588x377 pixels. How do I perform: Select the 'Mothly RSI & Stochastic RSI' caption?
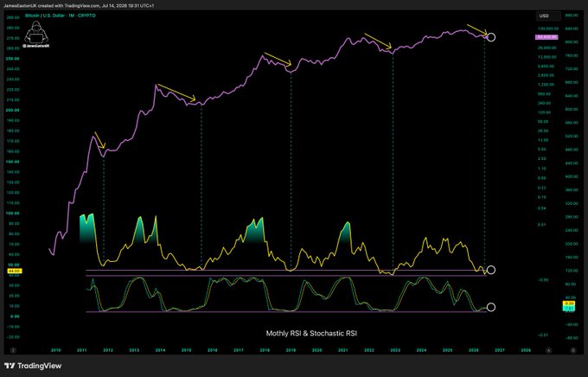click(x=311, y=333)
